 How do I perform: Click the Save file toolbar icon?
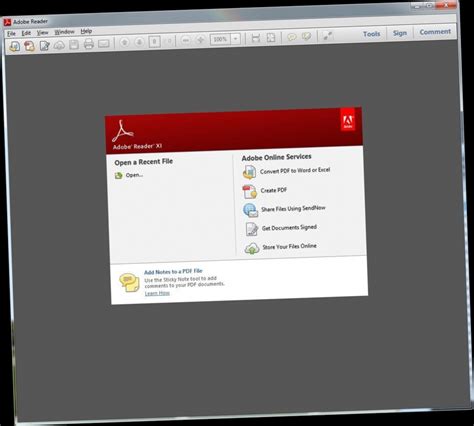[74, 45]
